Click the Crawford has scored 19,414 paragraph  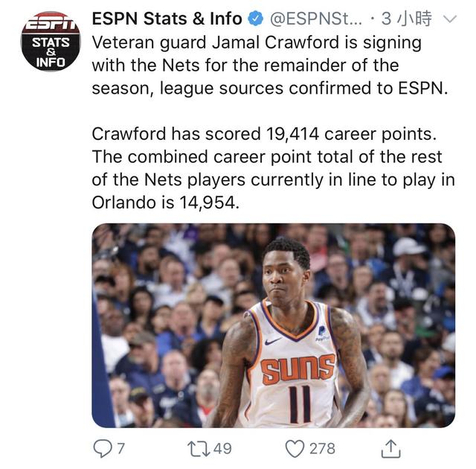tap(273, 168)
